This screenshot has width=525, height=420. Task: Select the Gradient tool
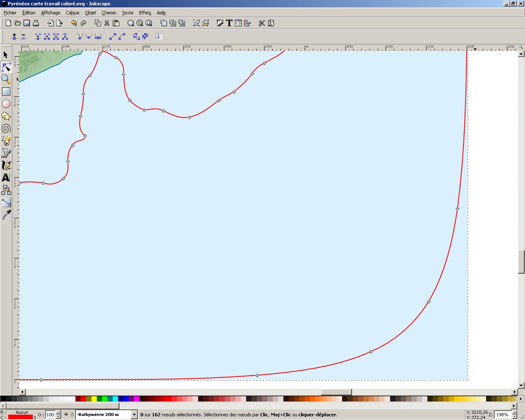click(x=6, y=202)
